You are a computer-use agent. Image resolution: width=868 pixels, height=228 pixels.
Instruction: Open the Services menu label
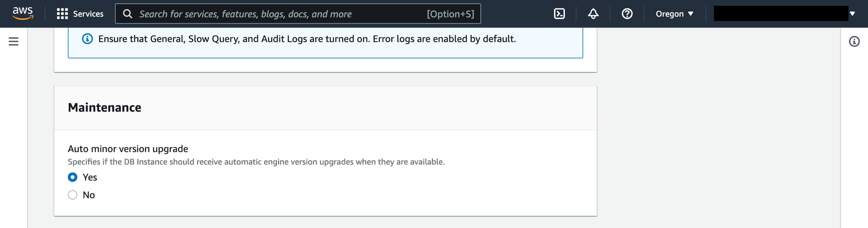tap(88, 14)
